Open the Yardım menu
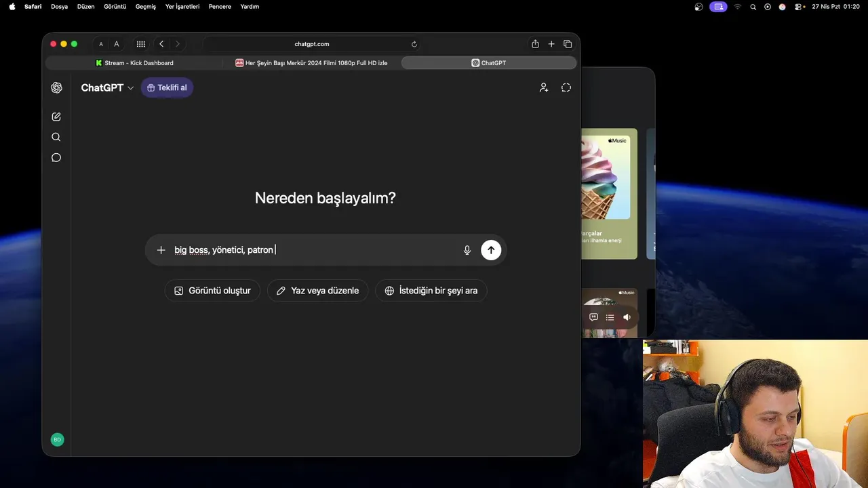This screenshot has width=868, height=488. (250, 7)
